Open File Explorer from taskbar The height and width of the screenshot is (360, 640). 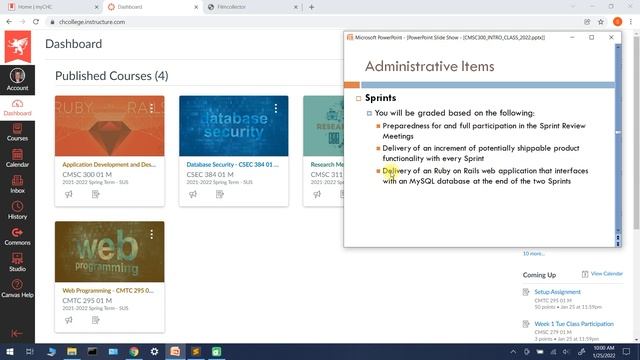point(72,351)
